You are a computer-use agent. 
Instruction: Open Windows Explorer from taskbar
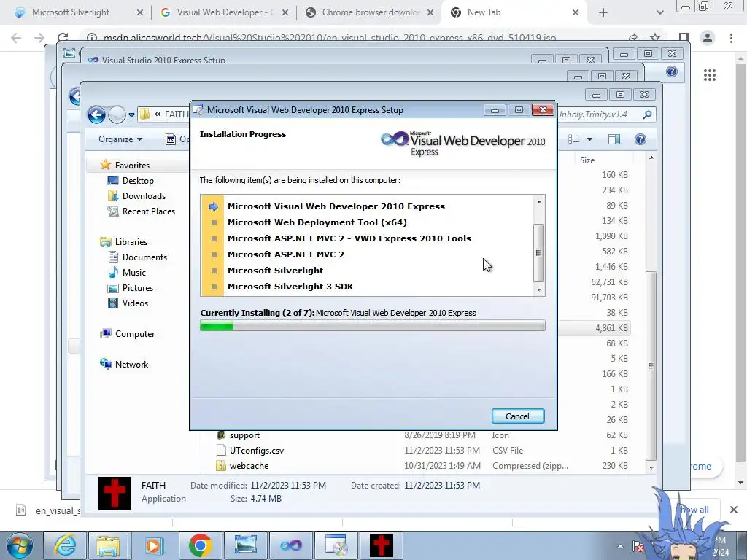[108, 545]
